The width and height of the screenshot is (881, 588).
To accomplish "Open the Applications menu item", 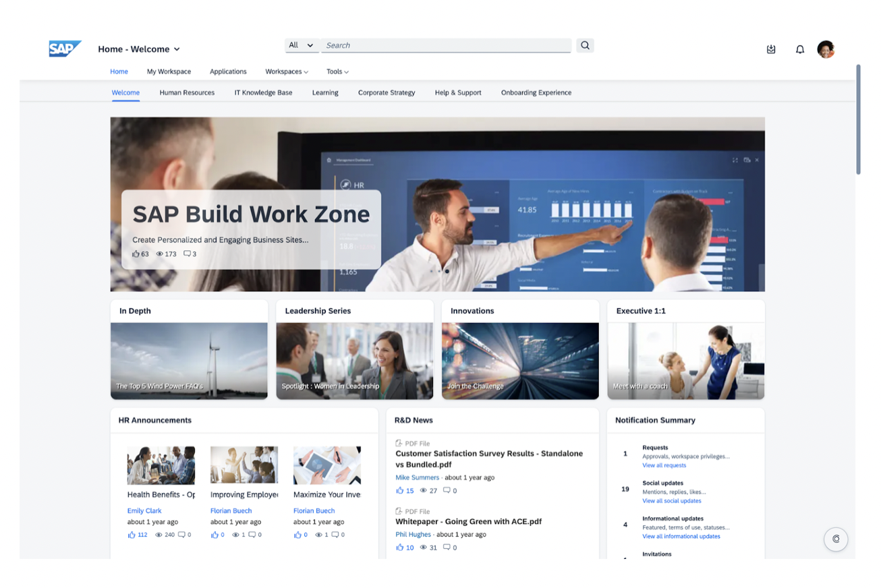I will 228,71.
